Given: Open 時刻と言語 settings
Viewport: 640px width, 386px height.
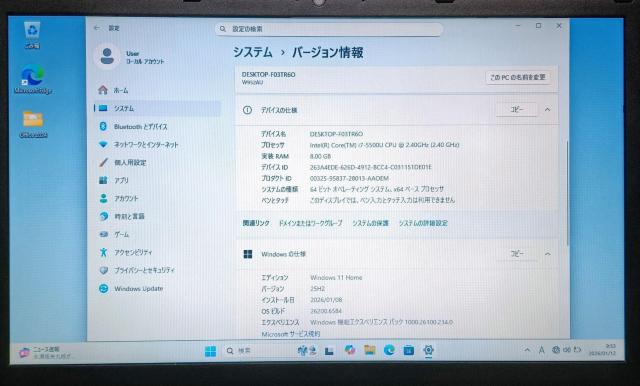Looking at the screenshot, I should (157, 216).
